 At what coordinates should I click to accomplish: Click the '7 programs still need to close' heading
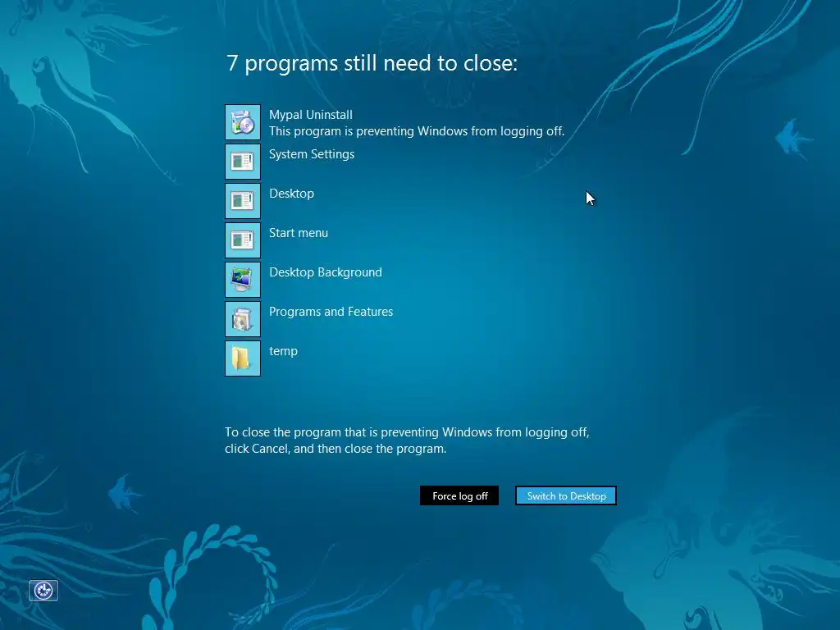(x=372, y=63)
